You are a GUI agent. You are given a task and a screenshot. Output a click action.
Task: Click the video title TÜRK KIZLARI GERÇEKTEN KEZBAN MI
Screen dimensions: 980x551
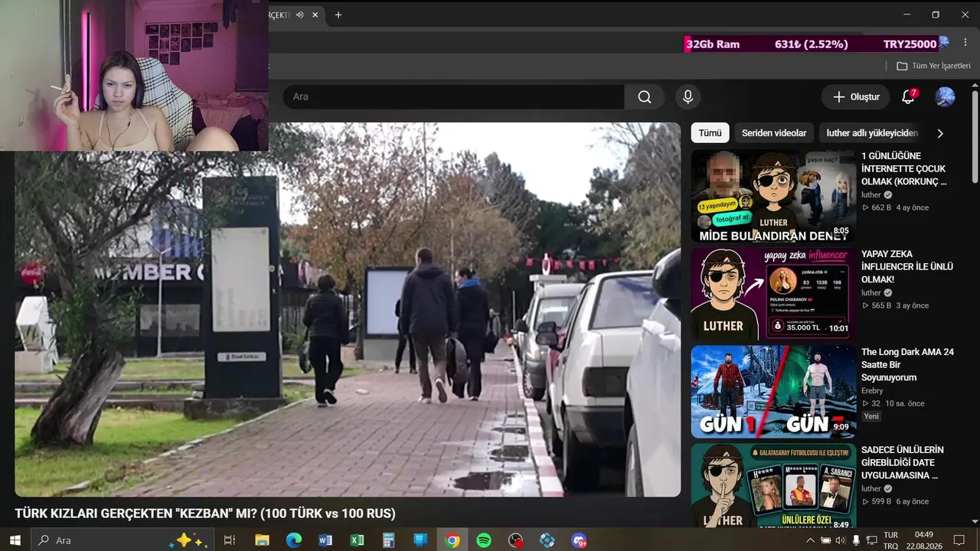click(x=205, y=514)
